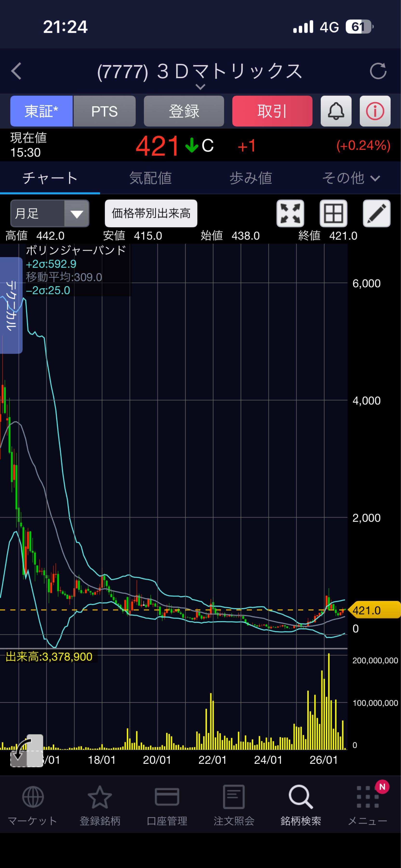Expand chart to full screen
401x868 pixels.
click(290, 213)
